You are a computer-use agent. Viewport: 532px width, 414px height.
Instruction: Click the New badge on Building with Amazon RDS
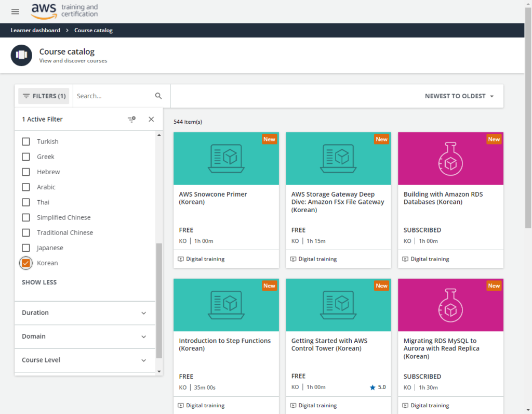point(494,139)
